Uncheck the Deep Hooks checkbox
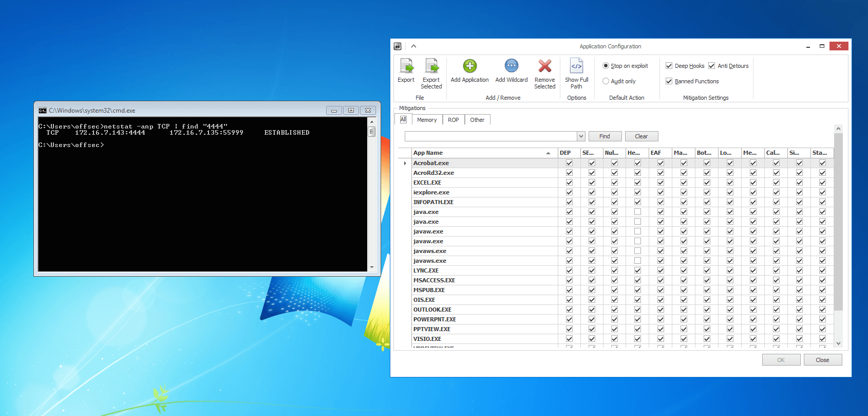 pos(669,66)
